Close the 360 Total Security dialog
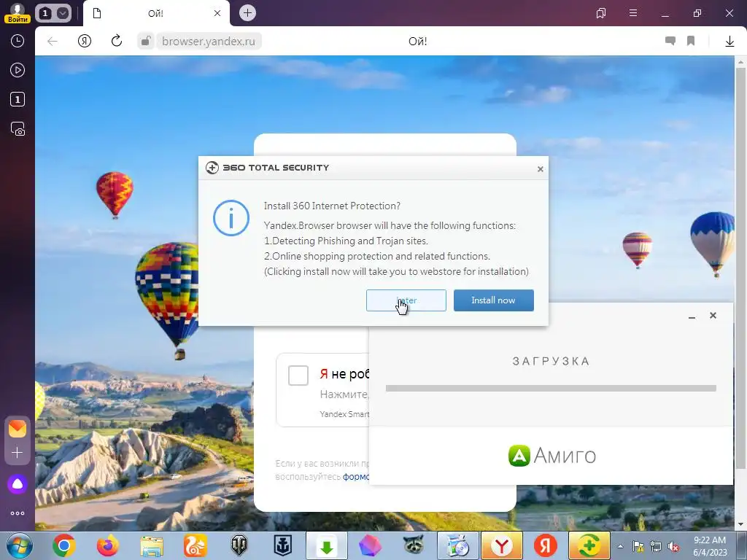 [x=541, y=169]
